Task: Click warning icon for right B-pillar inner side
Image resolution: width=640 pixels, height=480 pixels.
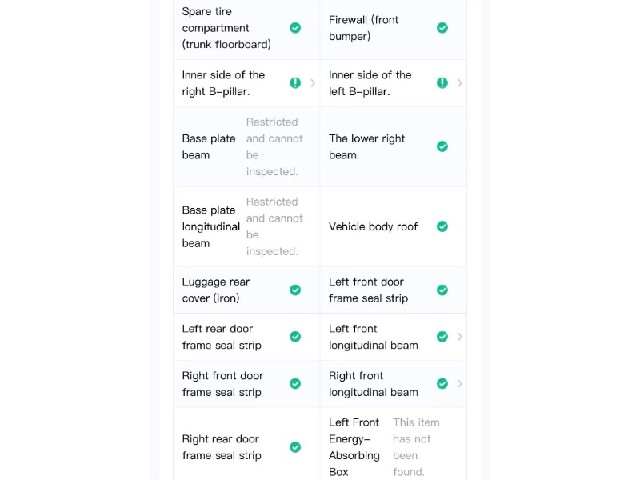Action: tap(295, 83)
